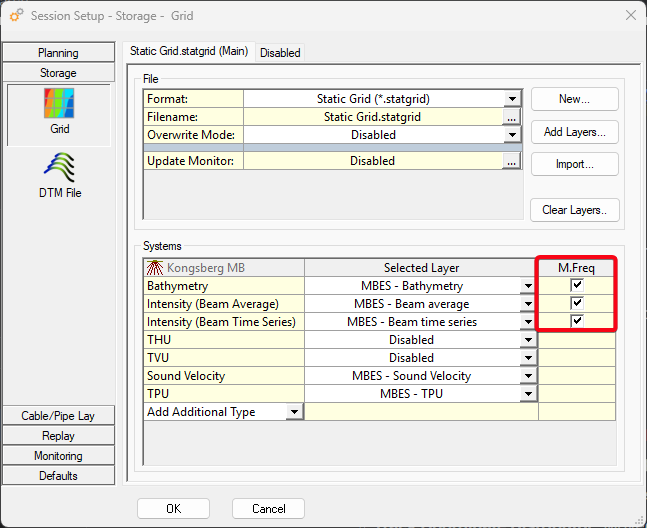Click the Kongsberg MB system icon
Screen dimensions: 647x528
(155, 268)
